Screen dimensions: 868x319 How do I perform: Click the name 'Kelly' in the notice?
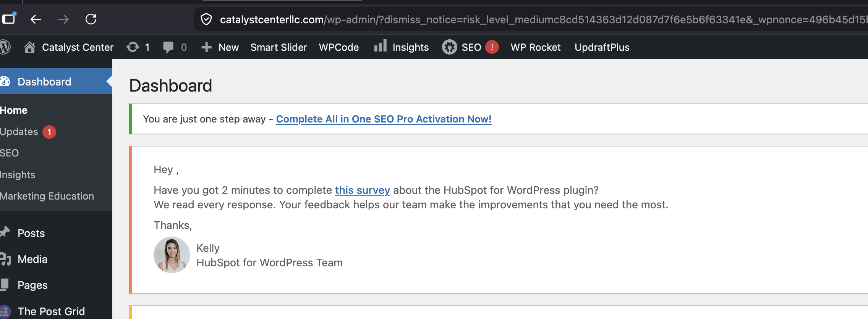pyautogui.click(x=208, y=248)
